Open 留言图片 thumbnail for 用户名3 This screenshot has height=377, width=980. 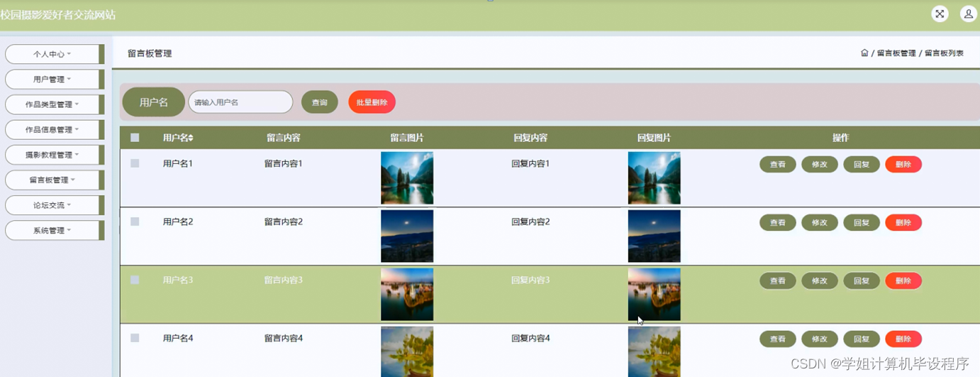point(407,295)
